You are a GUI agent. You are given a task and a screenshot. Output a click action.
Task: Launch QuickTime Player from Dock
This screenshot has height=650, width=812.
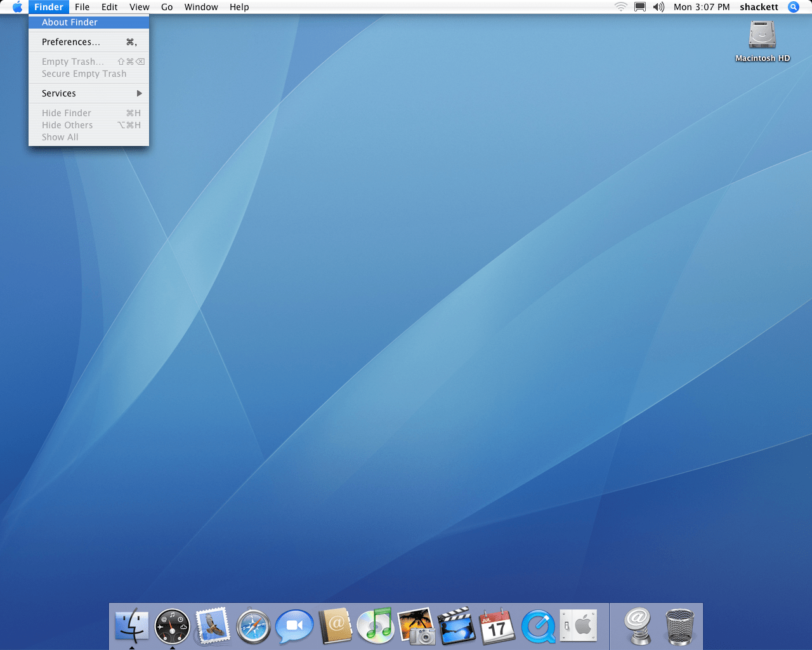tap(538, 627)
